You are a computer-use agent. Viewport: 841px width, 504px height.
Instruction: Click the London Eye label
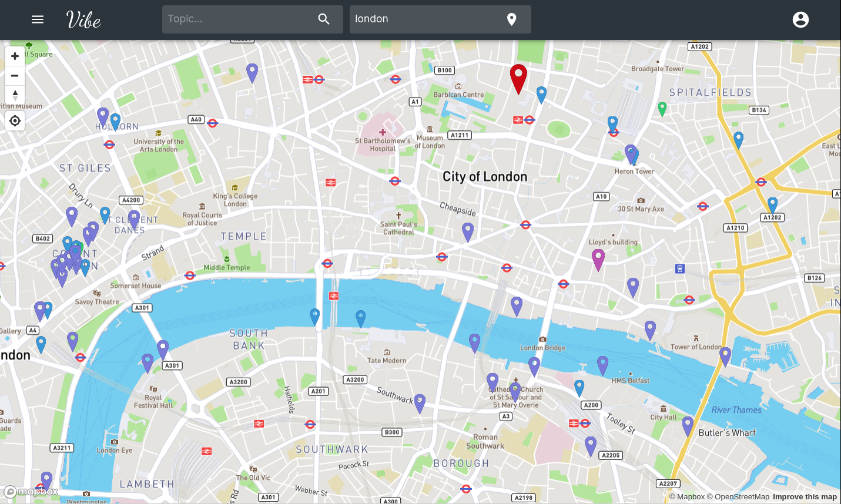click(x=115, y=451)
